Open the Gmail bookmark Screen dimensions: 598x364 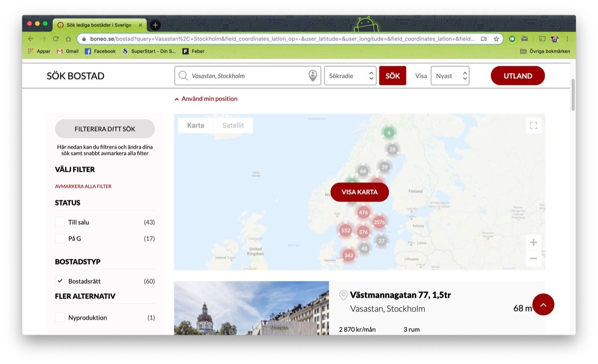coord(68,51)
